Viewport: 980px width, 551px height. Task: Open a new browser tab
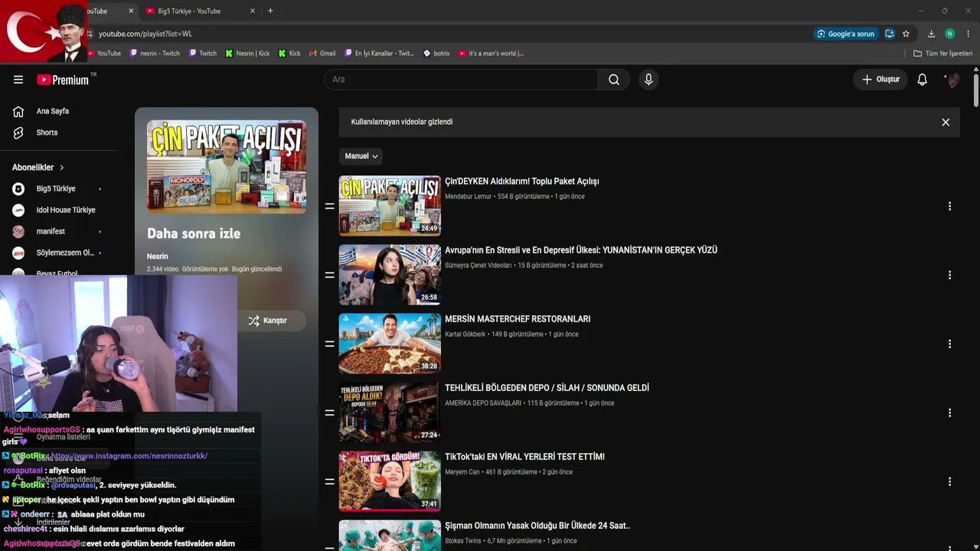pos(270,11)
